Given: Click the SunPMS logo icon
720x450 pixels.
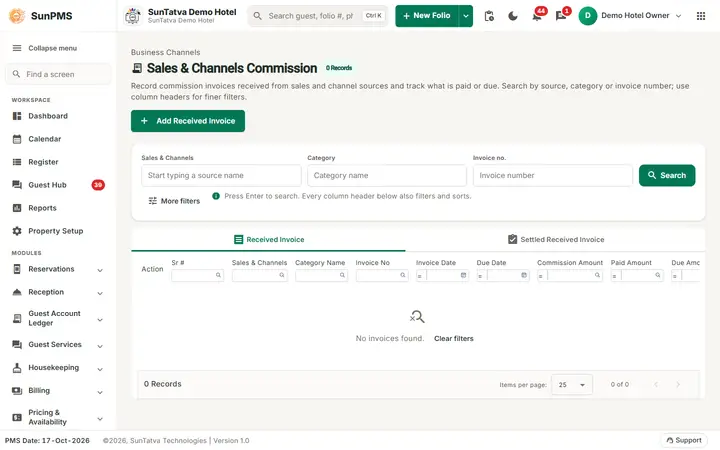Looking at the screenshot, I should (x=17, y=16).
